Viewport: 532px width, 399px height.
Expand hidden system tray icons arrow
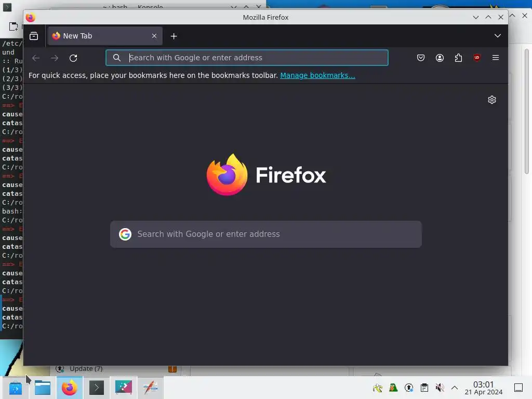pyautogui.click(x=455, y=388)
